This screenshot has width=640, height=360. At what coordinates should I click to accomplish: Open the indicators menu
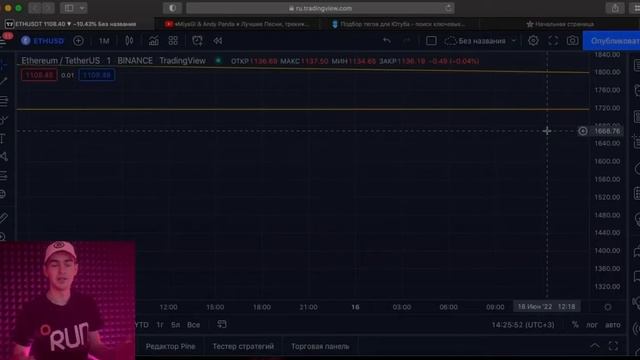click(x=153, y=41)
